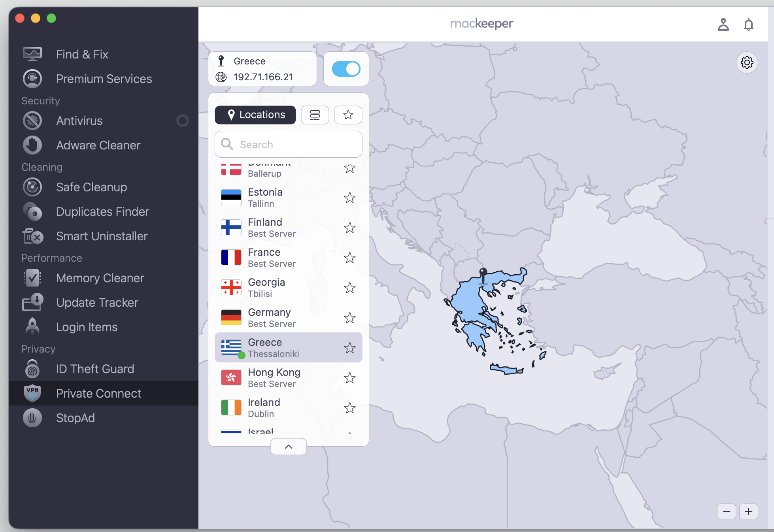Open StopAd hand icon
Viewport: 774px width, 532px height.
click(x=32, y=418)
